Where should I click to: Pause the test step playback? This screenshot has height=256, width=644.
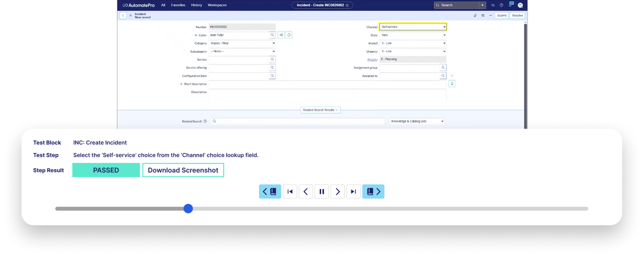tap(321, 192)
